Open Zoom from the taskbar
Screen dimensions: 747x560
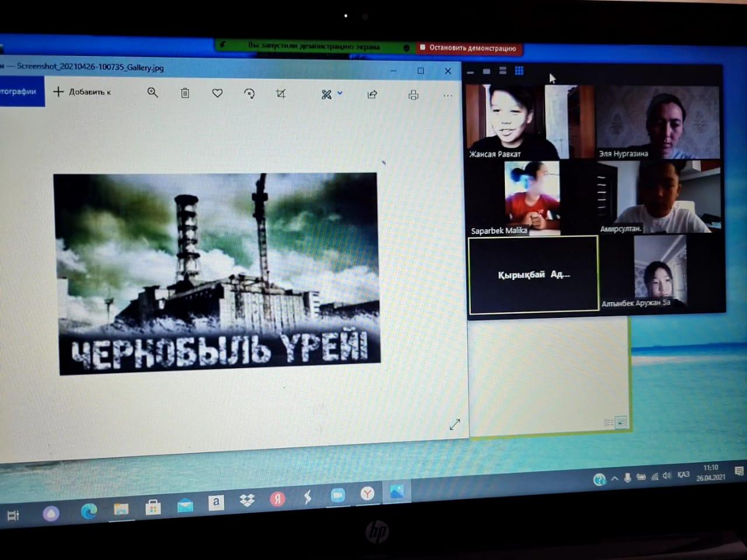tap(337, 495)
